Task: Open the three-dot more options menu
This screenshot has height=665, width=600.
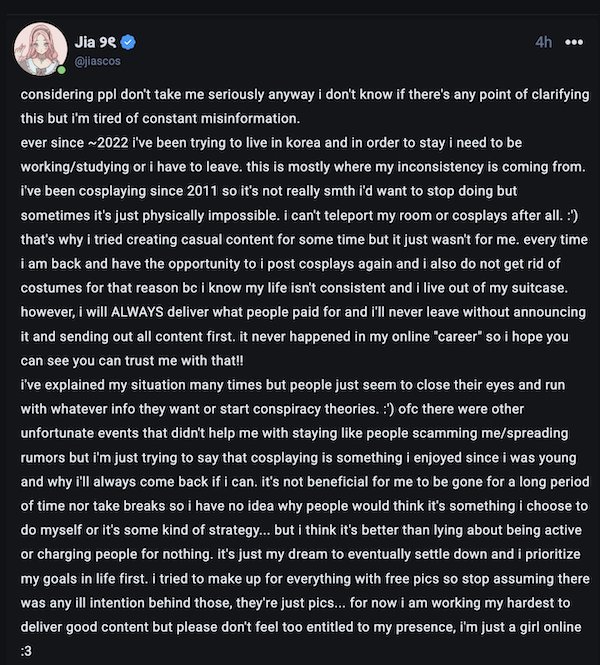Action: click(574, 42)
